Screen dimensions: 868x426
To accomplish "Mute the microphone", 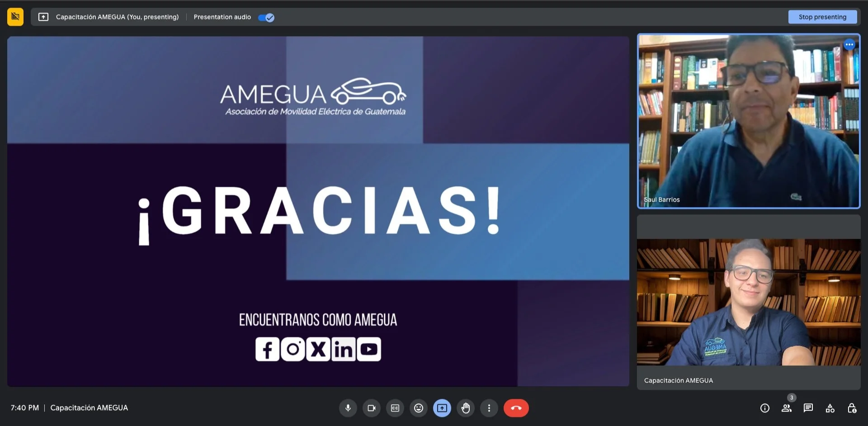I will (348, 408).
